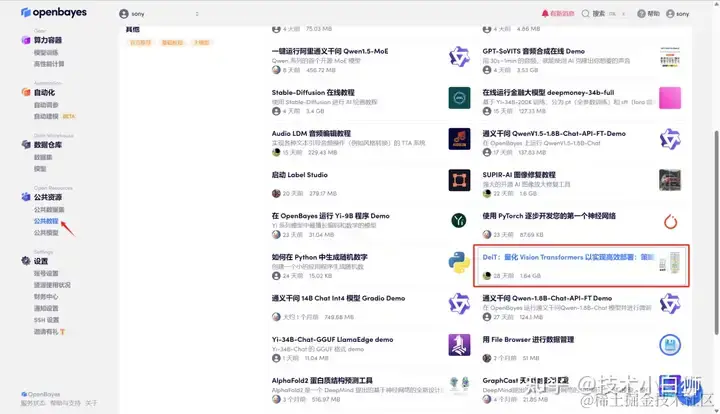Click the red notification bell icon
Screen dimensions: 720x414
tap(545, 13)
